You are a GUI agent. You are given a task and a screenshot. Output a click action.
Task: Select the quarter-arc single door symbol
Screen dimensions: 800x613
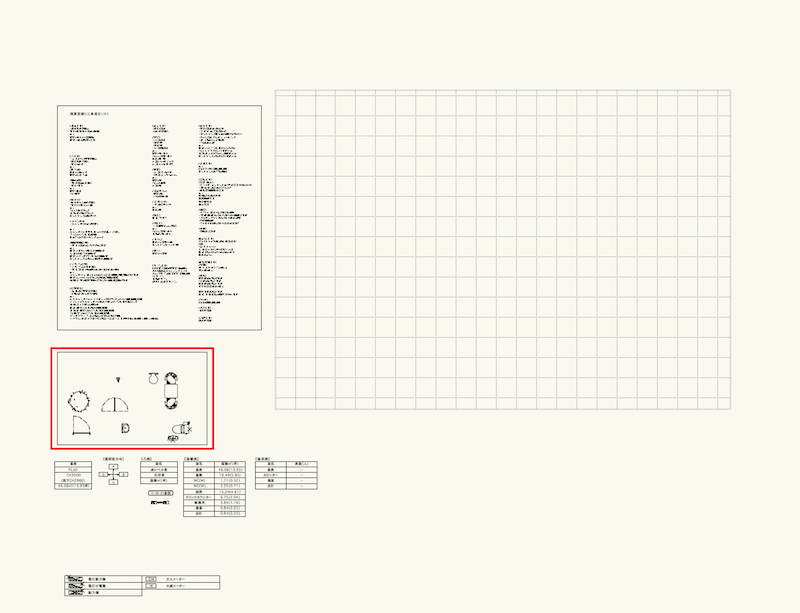(84, 430)
